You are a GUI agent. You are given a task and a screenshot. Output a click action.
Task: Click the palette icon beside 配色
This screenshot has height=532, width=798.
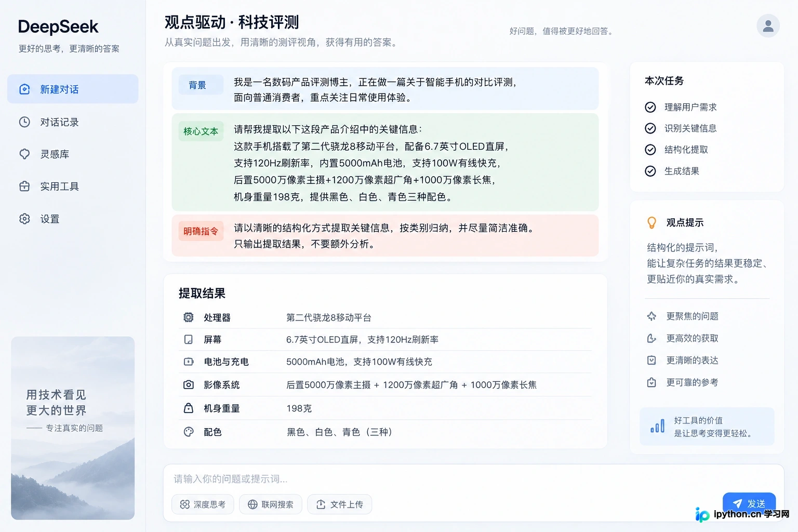(189, 432)
